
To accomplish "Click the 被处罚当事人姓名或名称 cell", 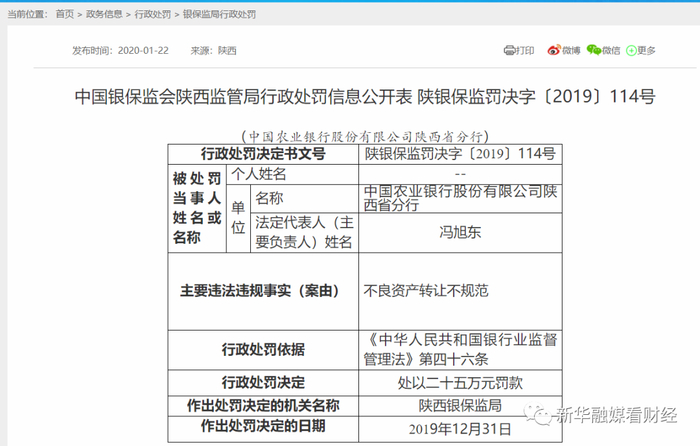I will pos(197,208).
